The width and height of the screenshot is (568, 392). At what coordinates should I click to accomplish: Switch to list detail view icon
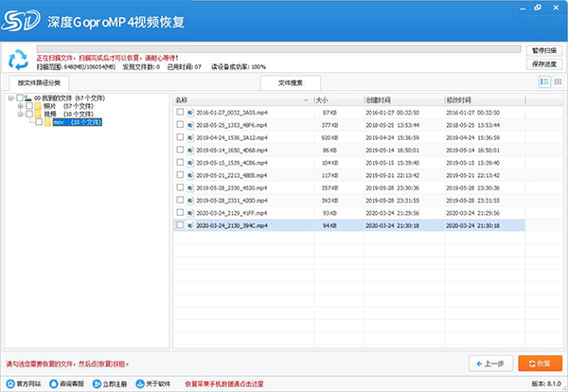(544, 82)
